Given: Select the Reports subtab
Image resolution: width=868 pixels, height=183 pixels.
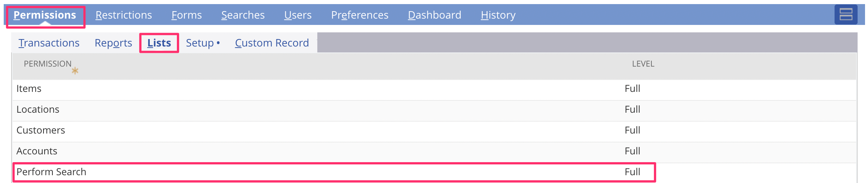Looking at the screenshot, I should click(113, 43).
